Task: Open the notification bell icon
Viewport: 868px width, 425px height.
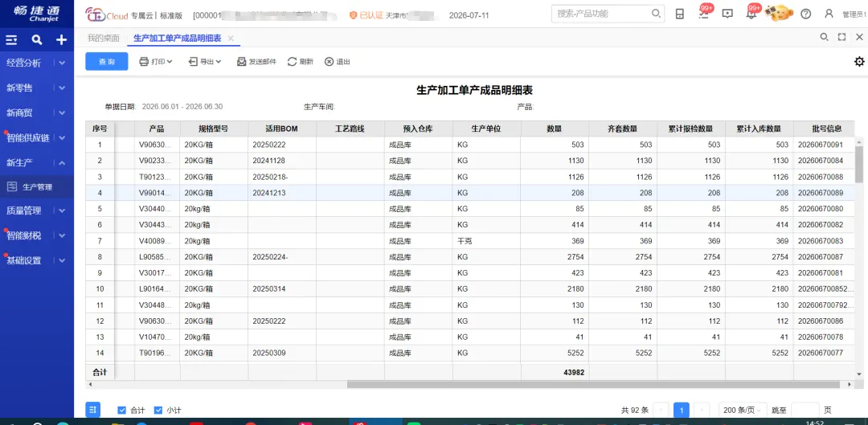Action: 751,14
